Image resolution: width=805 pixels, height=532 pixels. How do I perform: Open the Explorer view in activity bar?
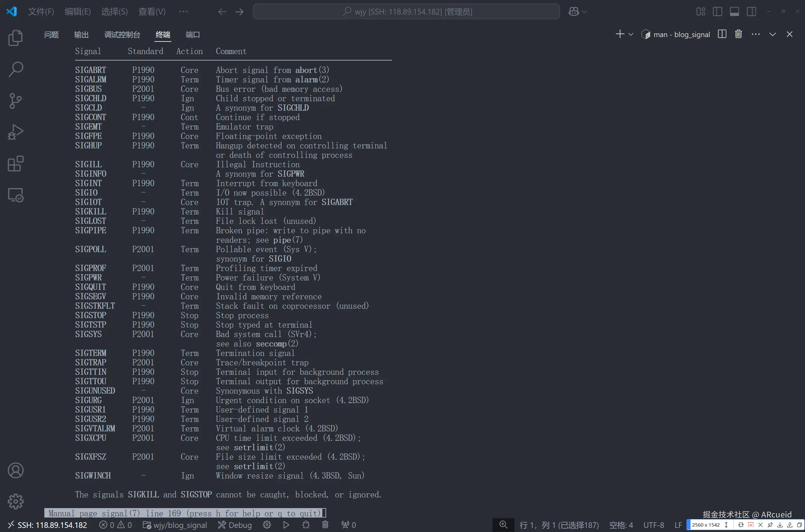click(x=15, y=38)
